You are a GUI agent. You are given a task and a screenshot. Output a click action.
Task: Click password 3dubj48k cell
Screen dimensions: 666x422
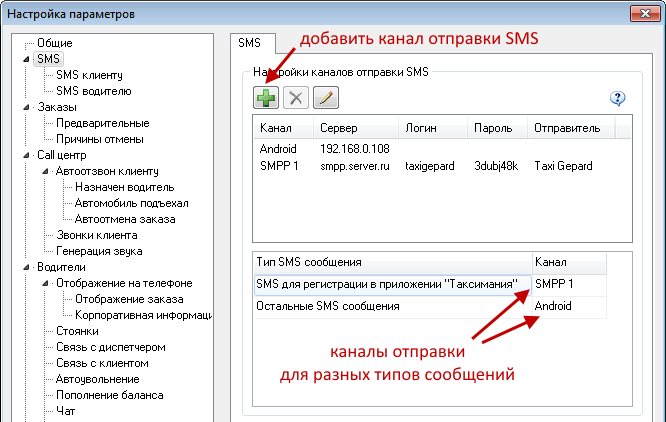click(496, 166)
